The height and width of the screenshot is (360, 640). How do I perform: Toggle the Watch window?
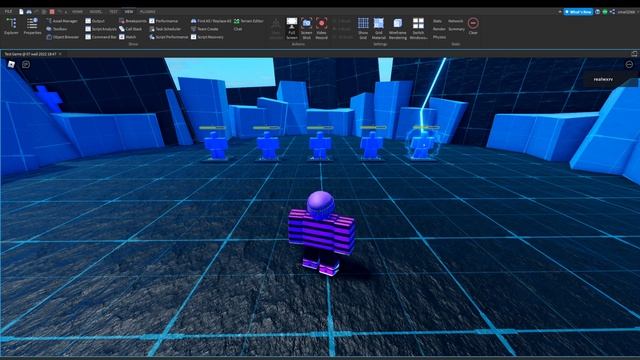[x=127, y=37]
